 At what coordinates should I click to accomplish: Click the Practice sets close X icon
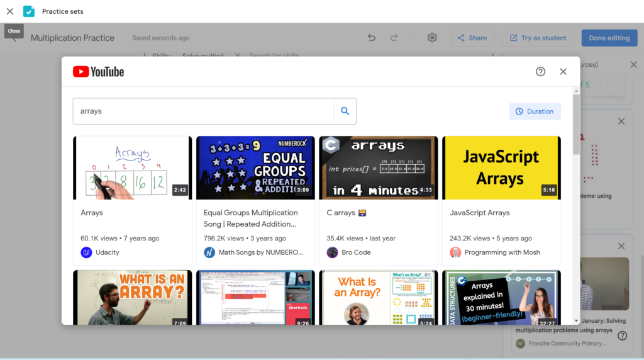(10, 11)
